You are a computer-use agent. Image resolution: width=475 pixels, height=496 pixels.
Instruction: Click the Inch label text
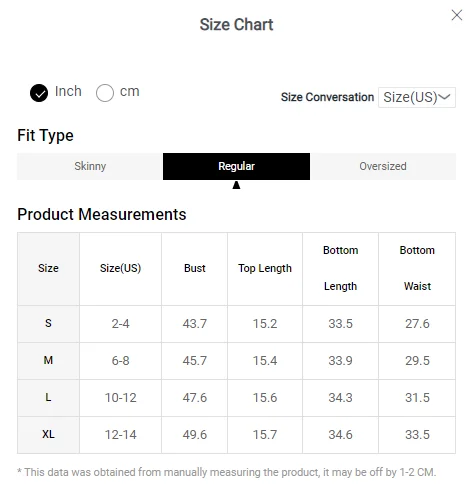68,91
